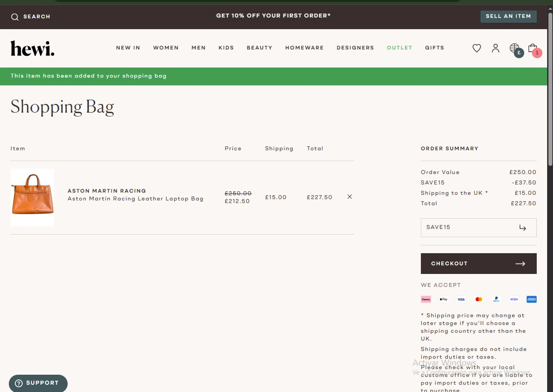This screenshot has width=553, height=392.
Task: Click the Apple Pay icon
Action: pos(444,299)
